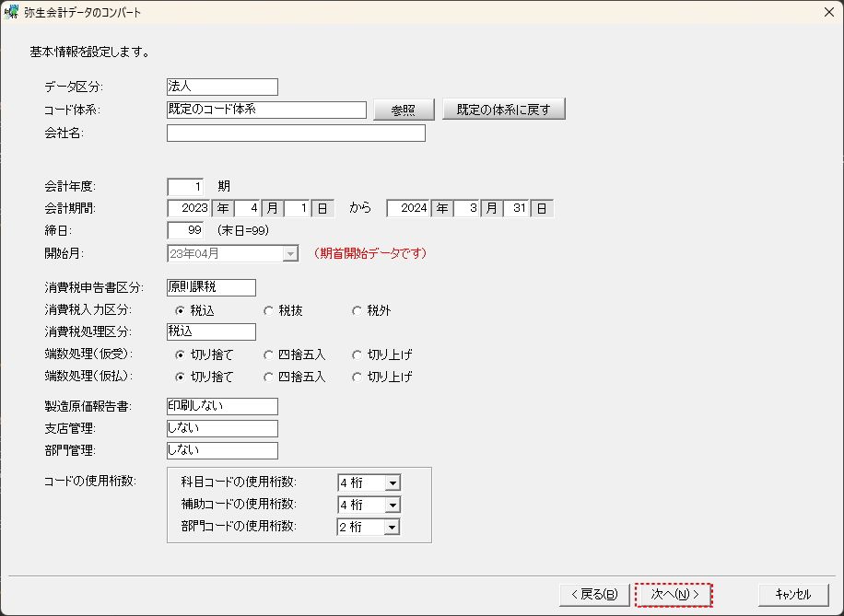Click the app icon in the title bar
This screenshot has width=844, height=616.
pyautogui.click(x=11, y=12)
